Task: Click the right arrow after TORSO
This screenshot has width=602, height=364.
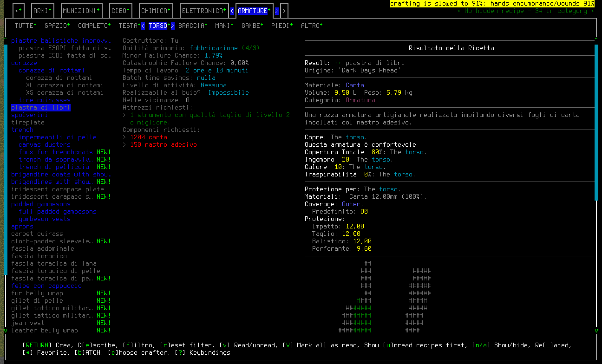Action: click(173, 26)
